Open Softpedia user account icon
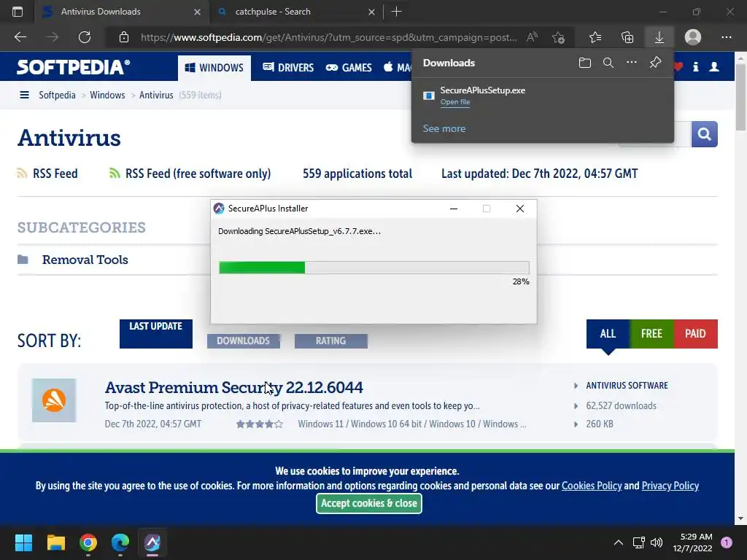 click(x=714, y=67)
